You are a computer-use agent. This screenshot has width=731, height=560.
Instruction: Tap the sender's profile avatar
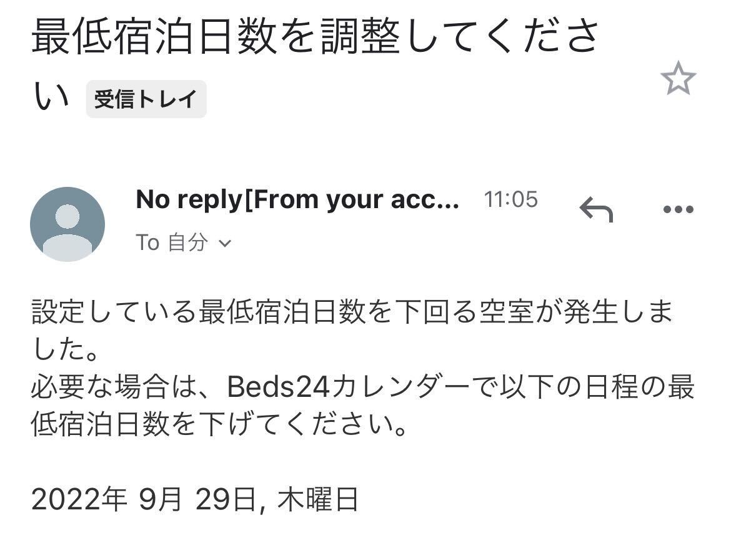point(67,224)
